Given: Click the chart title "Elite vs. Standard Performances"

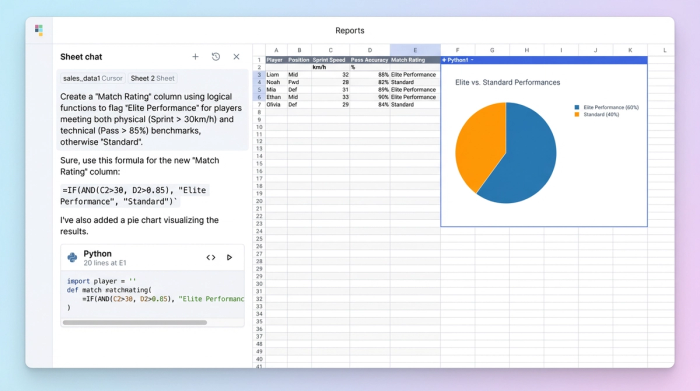Looking at the screenshot, I should pyautogui.click(x=508, y=83).
